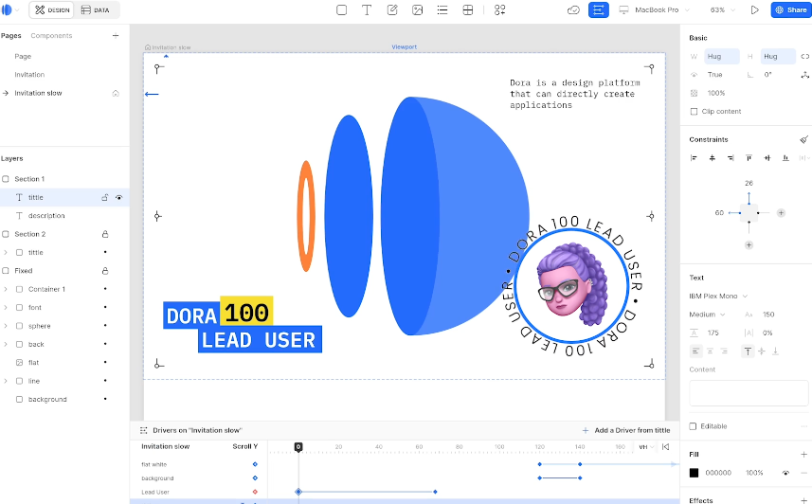The width and height of the screenshot is (812, 504).
Task: Add a new page with plus icon
Action: tap(116, 36)
